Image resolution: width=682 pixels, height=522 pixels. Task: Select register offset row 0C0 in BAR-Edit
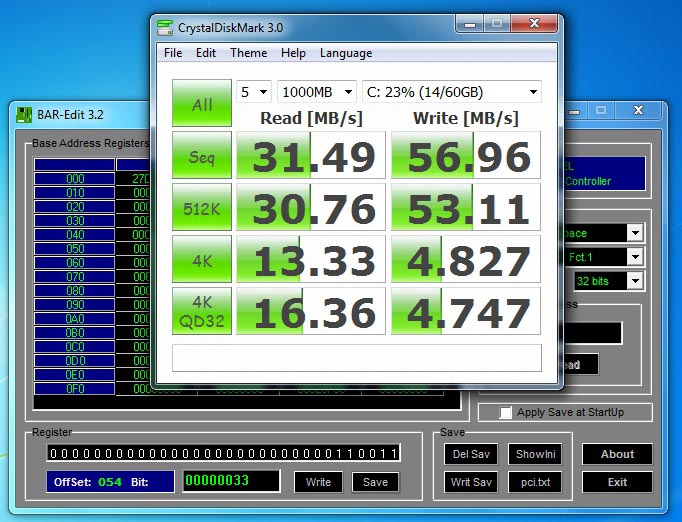coord(74,347)
